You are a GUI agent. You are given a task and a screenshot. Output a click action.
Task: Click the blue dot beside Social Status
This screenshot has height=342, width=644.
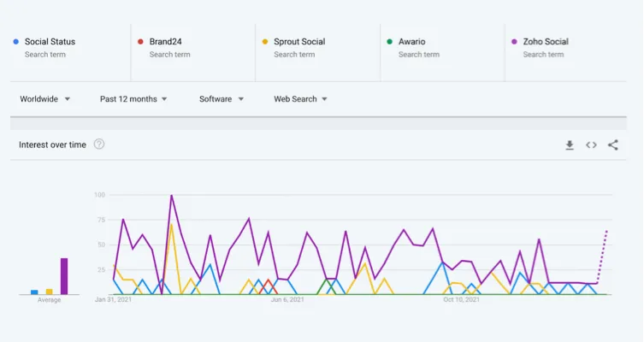[16, 41]
